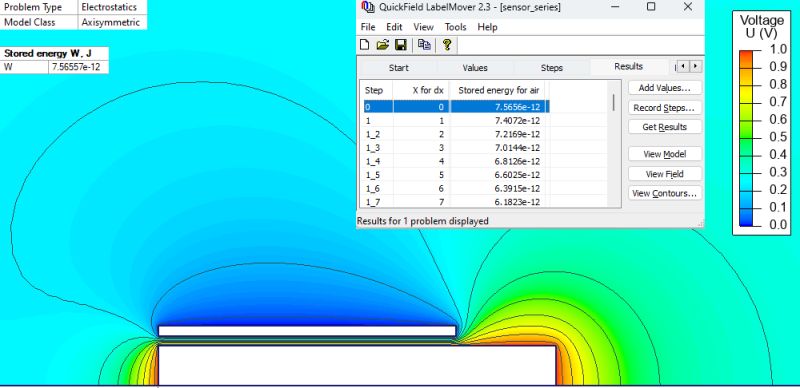Click the View Field button
The image size is (800, 388).
665,174
